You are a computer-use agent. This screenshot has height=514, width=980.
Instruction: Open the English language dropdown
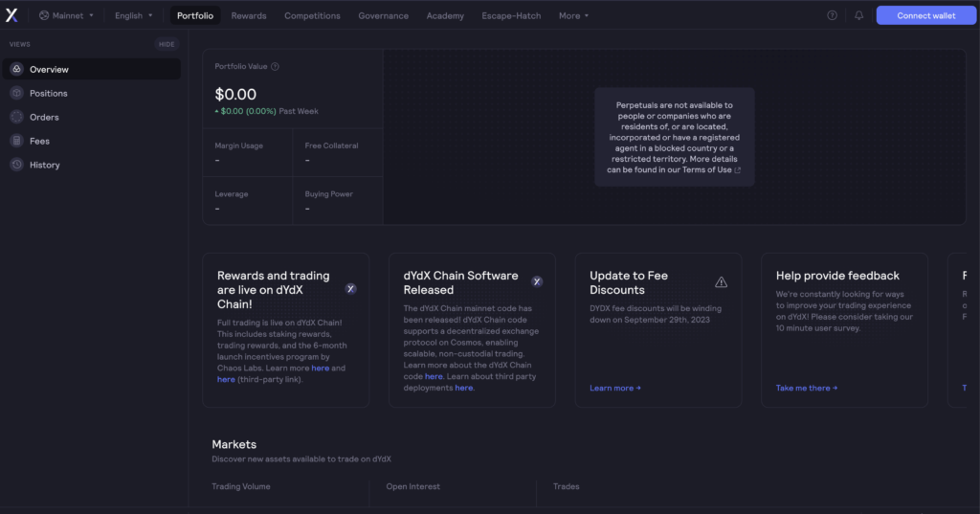coord(133,15)
